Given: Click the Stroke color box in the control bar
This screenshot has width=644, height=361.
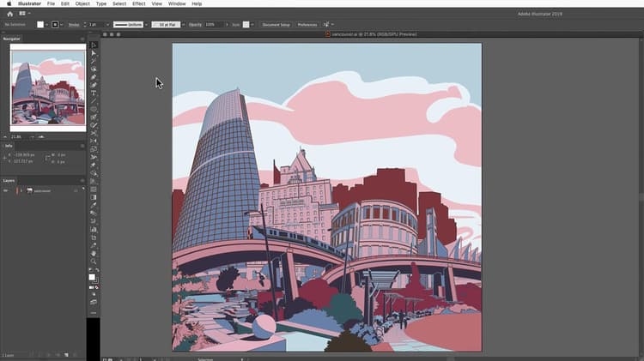Looking at the screenshot, I should click(55, 24).
